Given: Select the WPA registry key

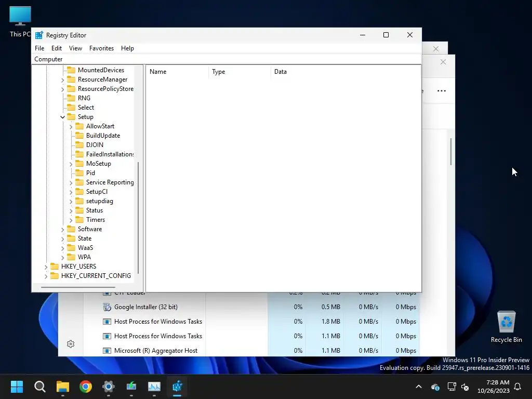Looking at the screenshot, I should click(84, 257).
